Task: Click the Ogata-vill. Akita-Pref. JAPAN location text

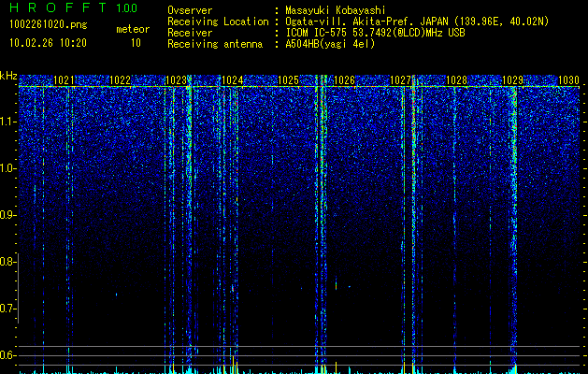Action: (x=417, y=22)
